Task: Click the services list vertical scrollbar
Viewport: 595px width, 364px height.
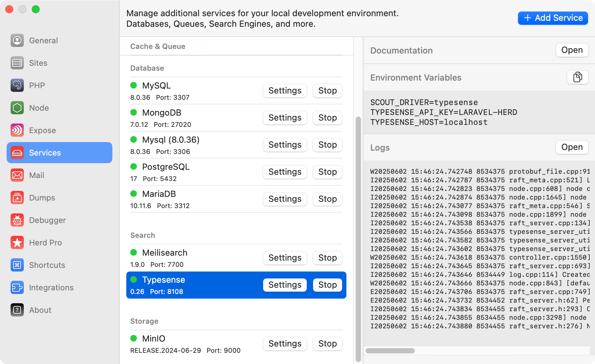Action: (358, 239)
